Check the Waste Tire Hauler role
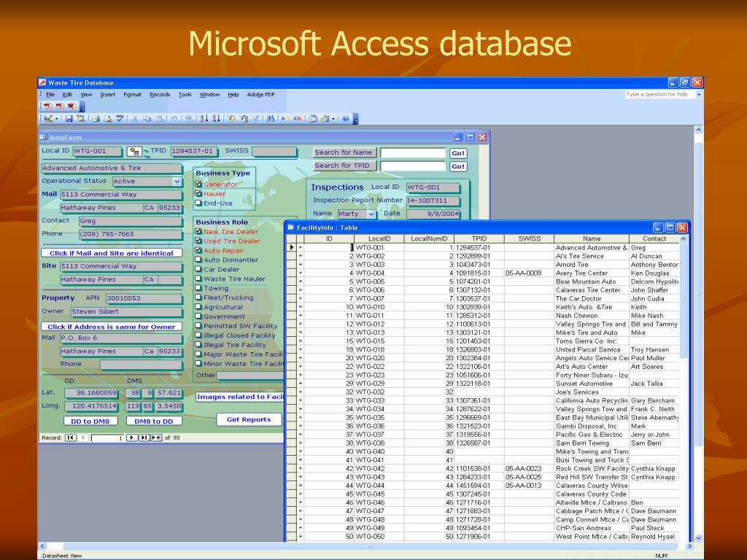747x560 pixels. 198,279
